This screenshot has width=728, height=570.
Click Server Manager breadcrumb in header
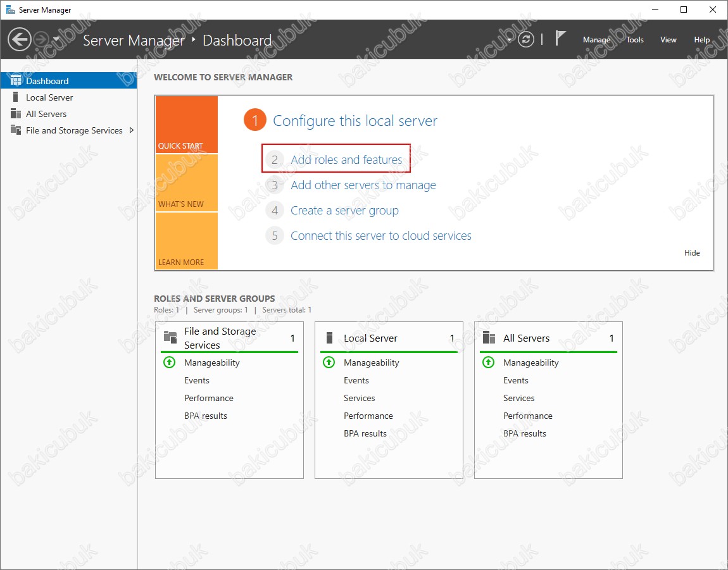pos(134,40)
